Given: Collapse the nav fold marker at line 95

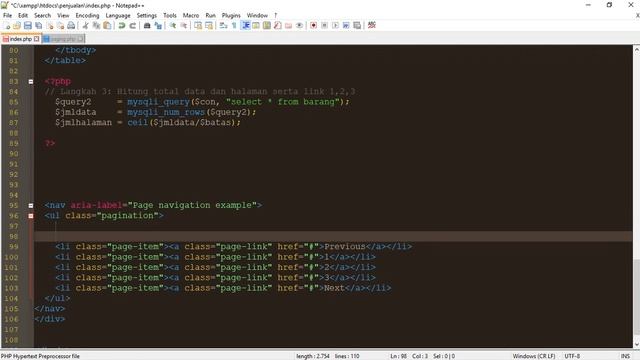Looking at the screenshot, I should click(x=31, y=205).
